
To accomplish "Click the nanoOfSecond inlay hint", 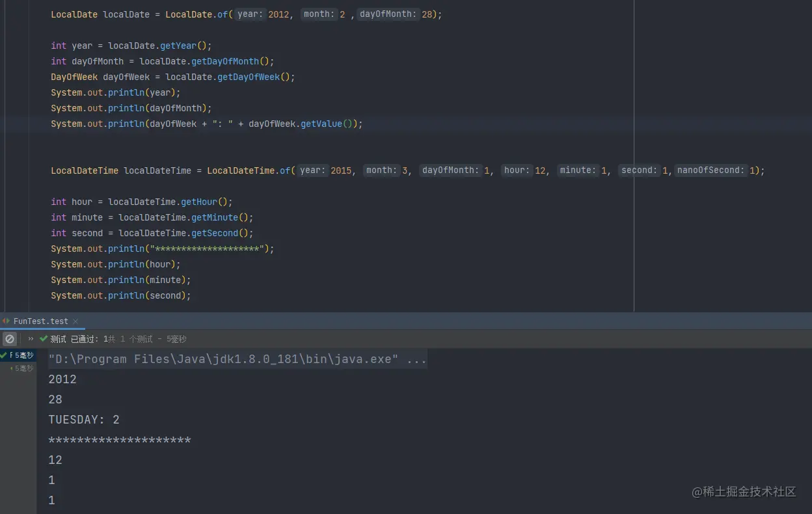I will (x=710, y=170).
